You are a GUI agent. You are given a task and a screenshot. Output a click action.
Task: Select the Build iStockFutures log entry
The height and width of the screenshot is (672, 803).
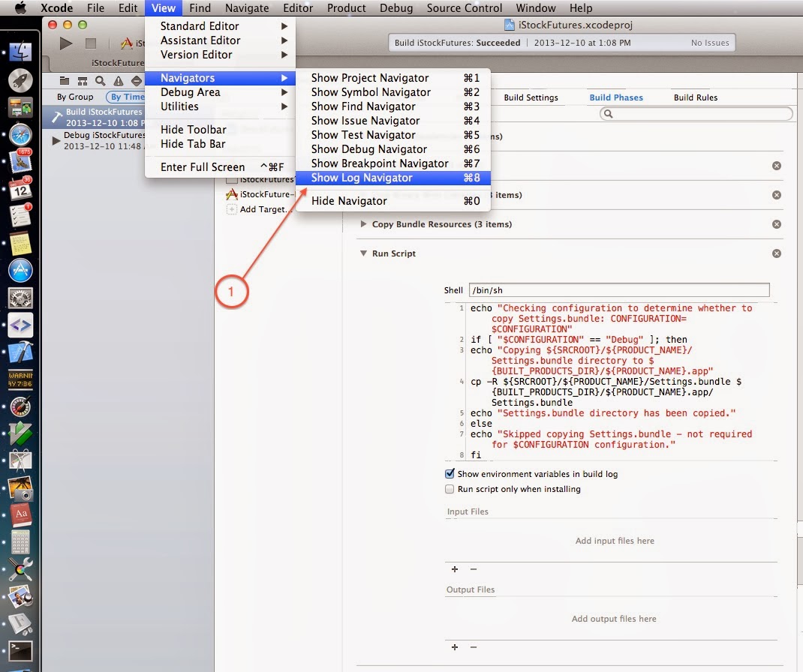coord(95,117)
